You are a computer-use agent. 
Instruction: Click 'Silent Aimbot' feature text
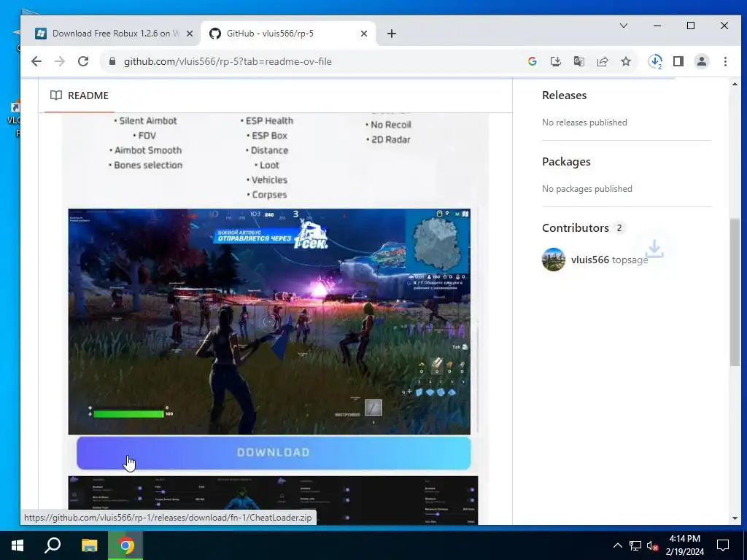click(x=147, y=120)
